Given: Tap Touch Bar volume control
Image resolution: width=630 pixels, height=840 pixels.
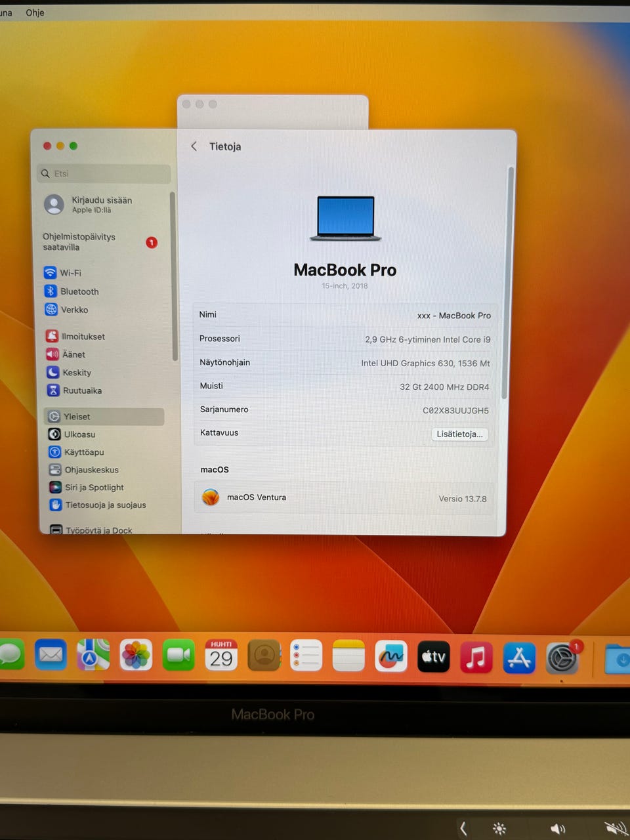Looking at the screenshot, I should click(x=558, y=829).
